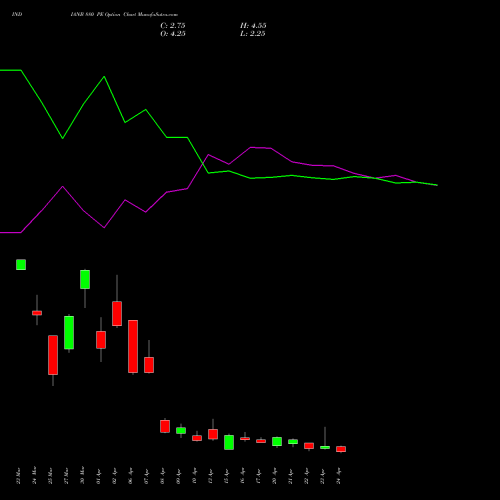This screenshot has height=500, width=500.
Task: Click the open value O: 4.25
Action: coord(173,34)
